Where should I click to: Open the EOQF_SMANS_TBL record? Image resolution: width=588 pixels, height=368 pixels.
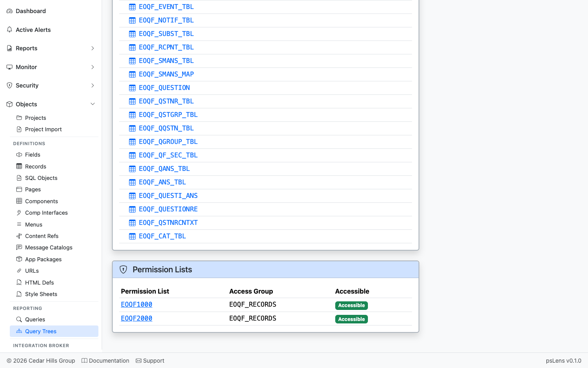pos(166,61)
